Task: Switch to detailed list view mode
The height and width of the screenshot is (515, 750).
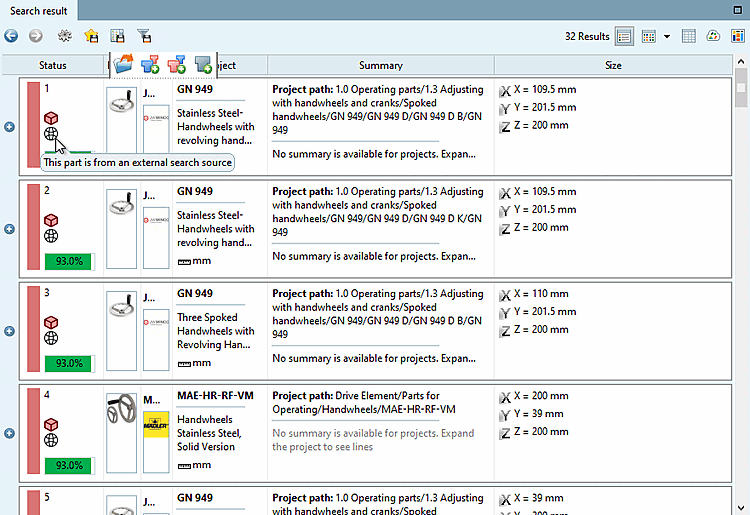Action: click(625, 36)
